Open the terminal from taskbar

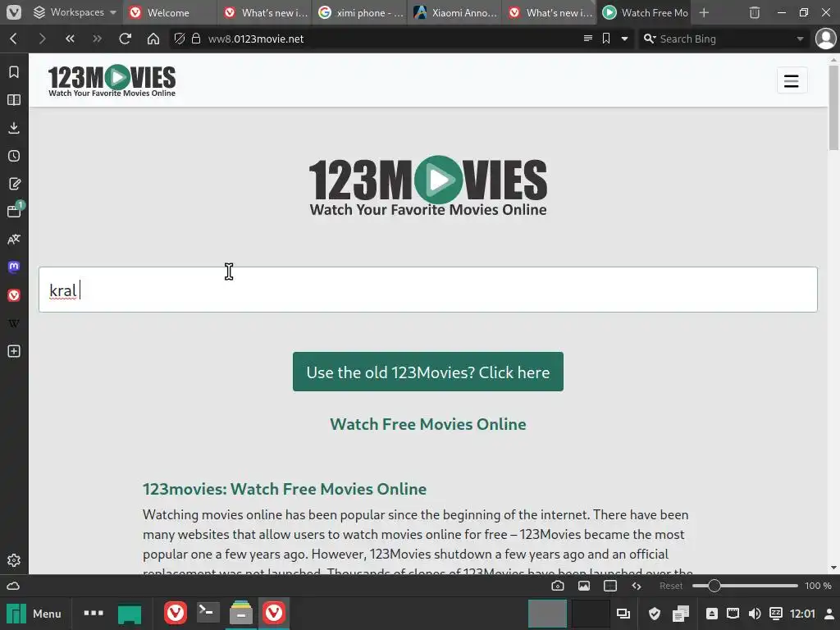click(208, 613)
